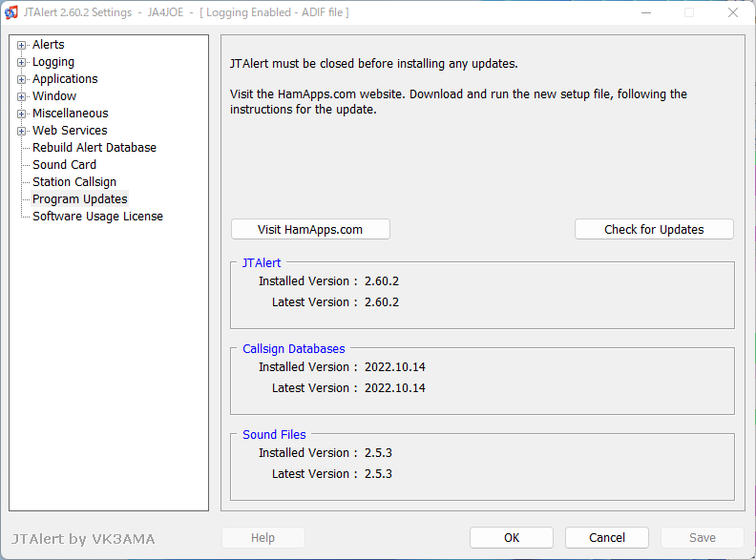Click the 'JTAlert by VK3AMA' label

pyautogui.click(x=83, y=539)
